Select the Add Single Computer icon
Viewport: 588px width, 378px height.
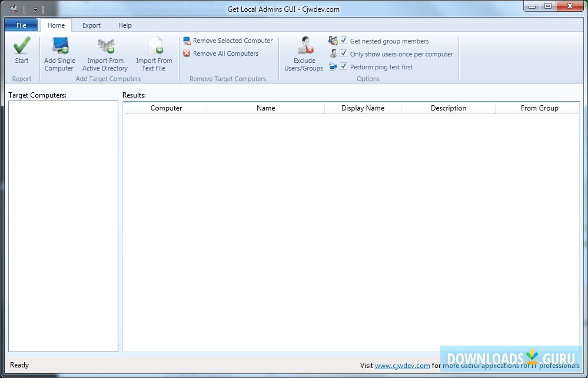coord(59,46)
